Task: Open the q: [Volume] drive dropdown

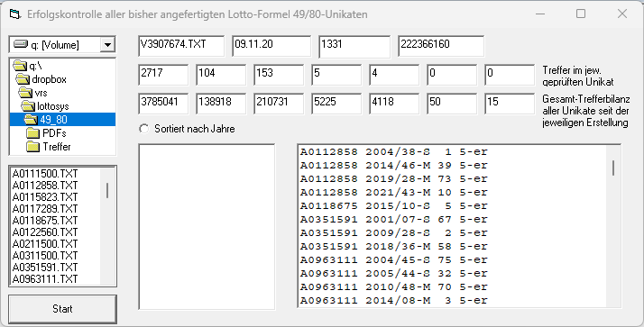Action: pos(107,44)
